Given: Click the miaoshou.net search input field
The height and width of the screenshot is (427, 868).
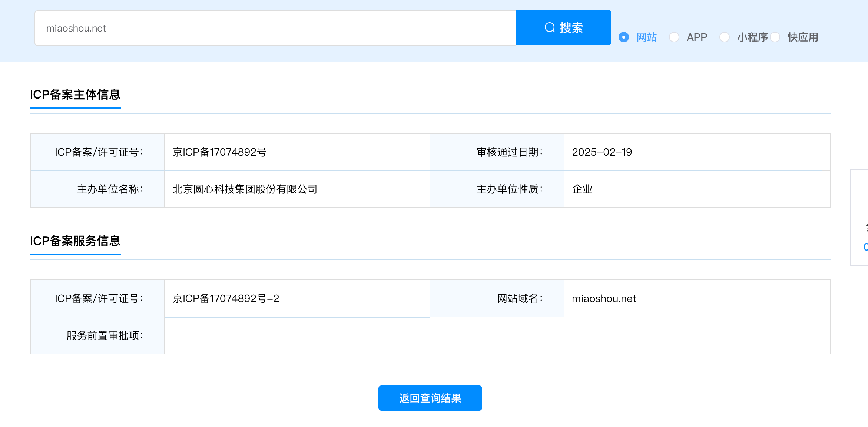Looking at the screenshot, I should point(275,28).
